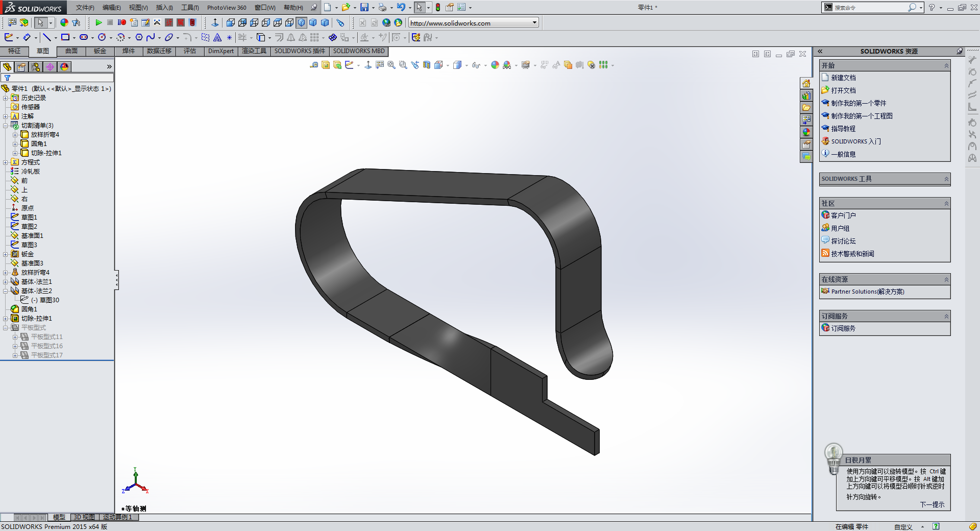
Task: Click the Smart Dimension sketch tool
Action: pyautogui.click(x=27, y=37)
